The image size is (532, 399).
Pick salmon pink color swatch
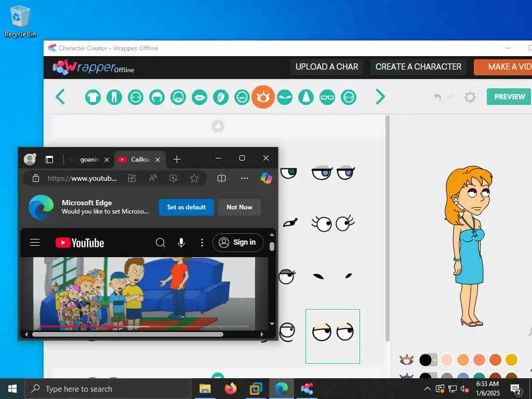[479, 360]
